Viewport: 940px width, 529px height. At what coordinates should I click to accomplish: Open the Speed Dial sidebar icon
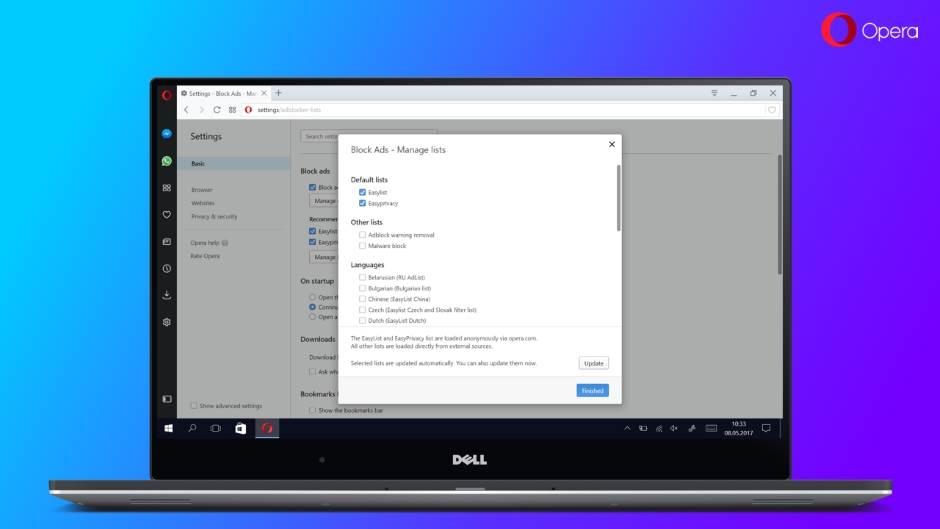(x=167, y=188)
